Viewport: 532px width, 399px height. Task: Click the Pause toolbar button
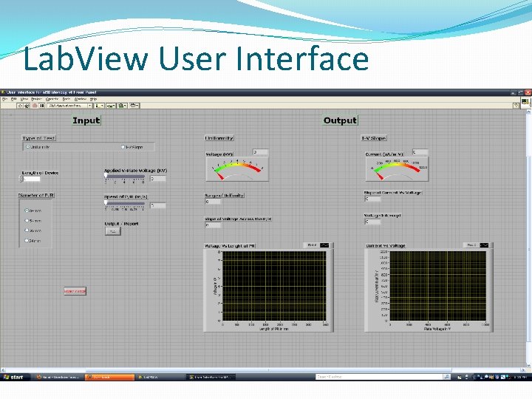point(41,106)
